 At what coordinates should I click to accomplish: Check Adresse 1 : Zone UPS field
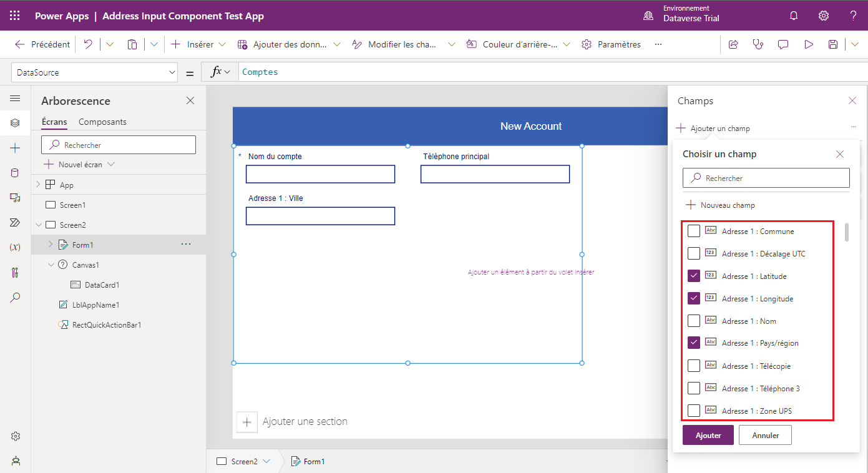click(693, 411)
